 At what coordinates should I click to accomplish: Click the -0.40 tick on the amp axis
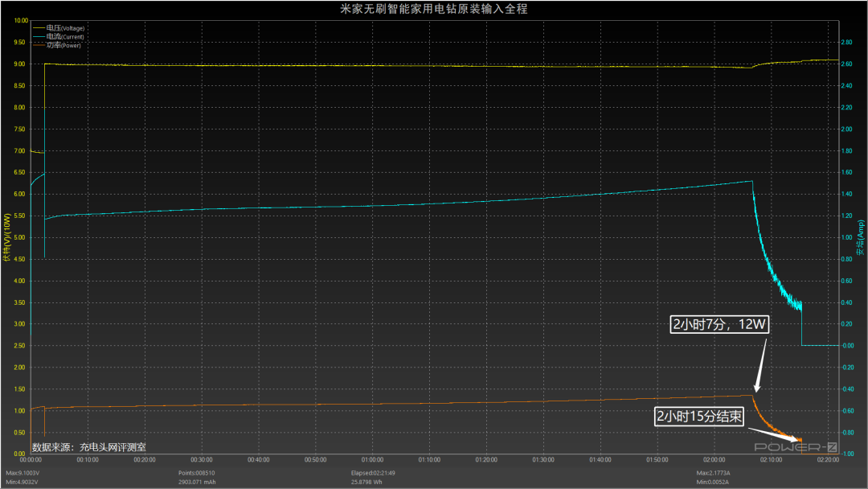(848, 389)
